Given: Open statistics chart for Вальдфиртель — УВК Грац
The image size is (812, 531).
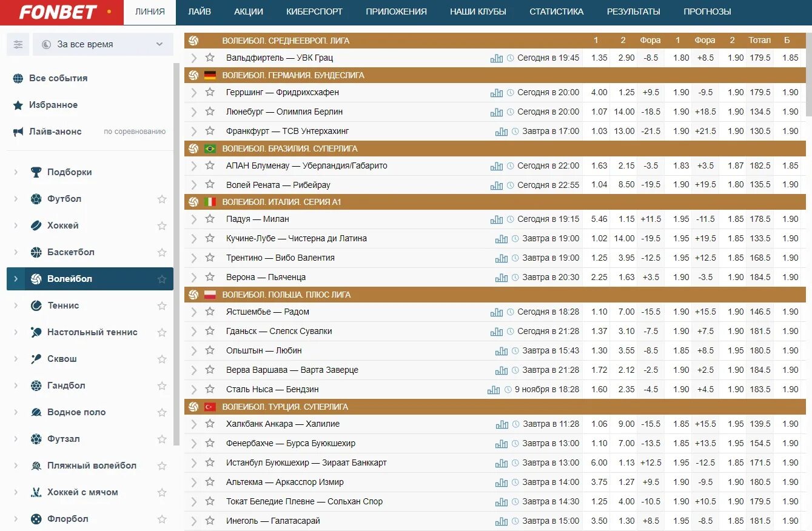Looking at the screenshot, I should coord(497,58).
